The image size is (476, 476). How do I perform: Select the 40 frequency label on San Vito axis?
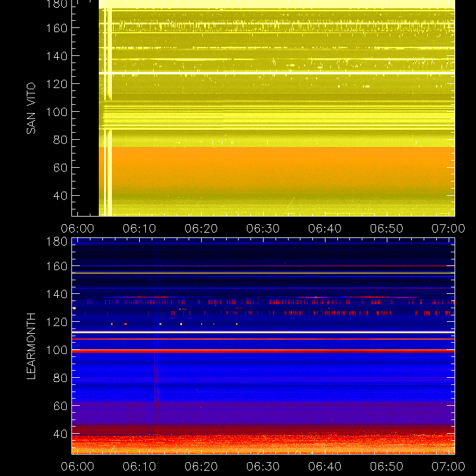point(61,196)
